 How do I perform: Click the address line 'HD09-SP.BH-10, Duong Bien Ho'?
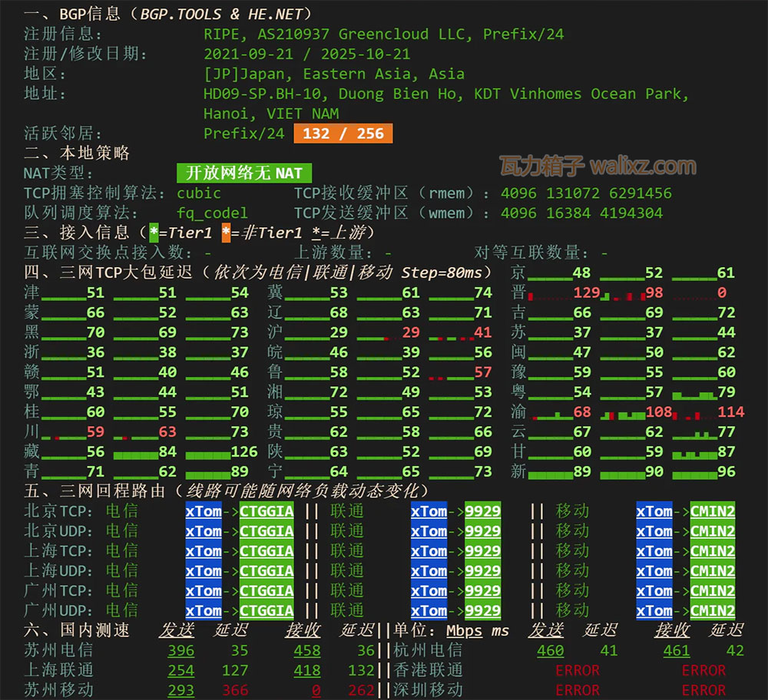330,94
